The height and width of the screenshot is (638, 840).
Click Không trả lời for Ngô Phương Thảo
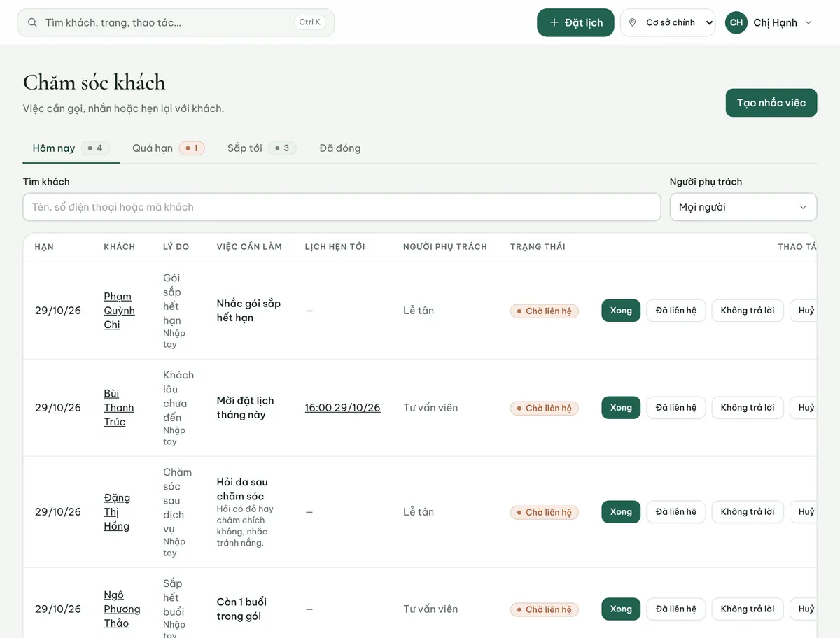tap(748, 609)
